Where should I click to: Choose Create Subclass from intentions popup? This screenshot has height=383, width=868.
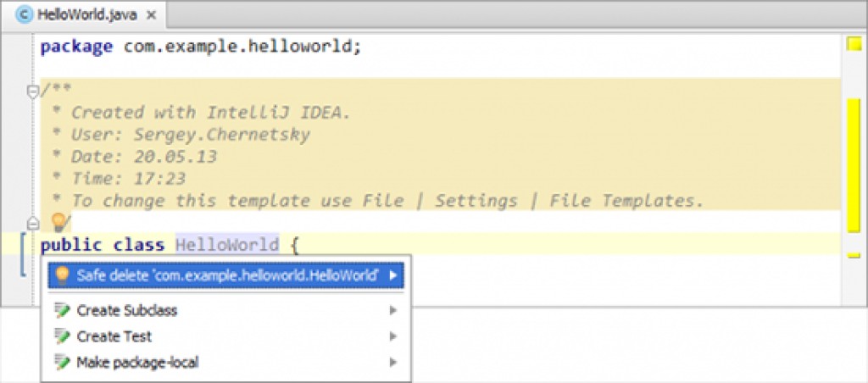point(225,310)
